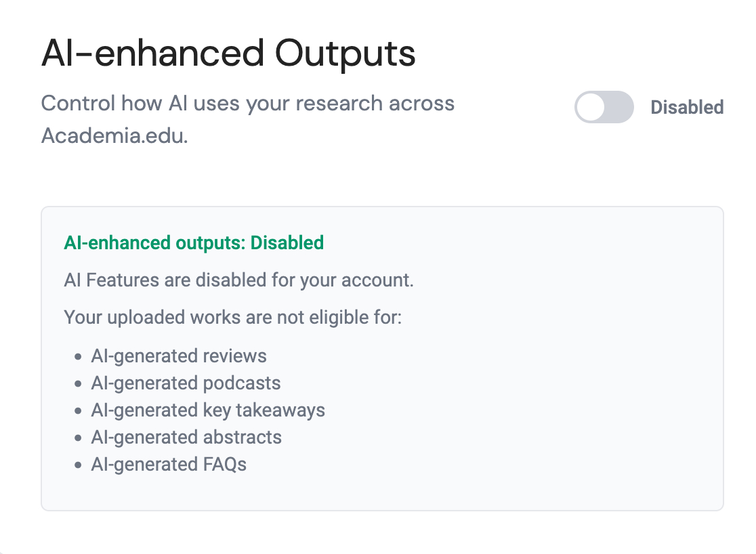Click 'AI Features are disabled for your account'

(238, 280)
